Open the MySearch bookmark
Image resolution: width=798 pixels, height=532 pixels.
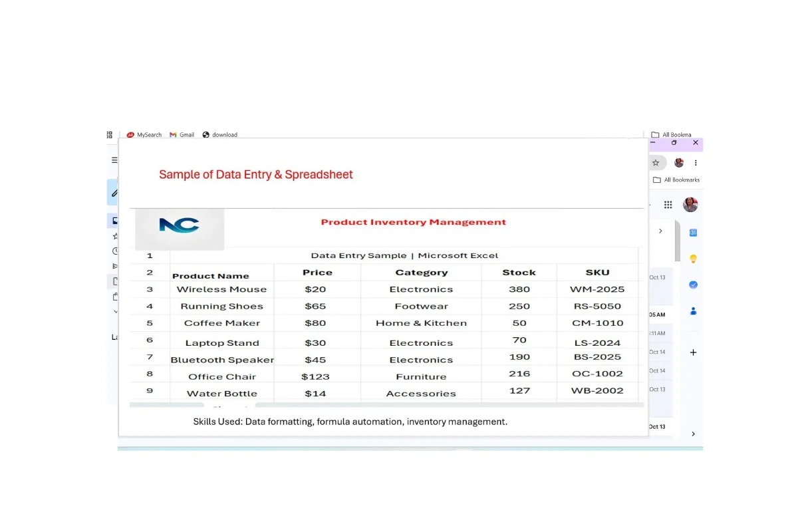pos(144,134)
